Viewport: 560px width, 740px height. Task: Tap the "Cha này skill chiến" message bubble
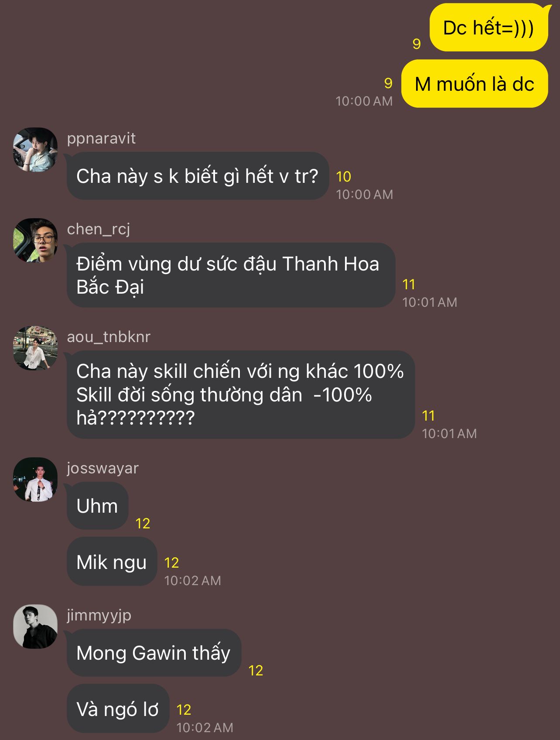(x=240, y=394)
